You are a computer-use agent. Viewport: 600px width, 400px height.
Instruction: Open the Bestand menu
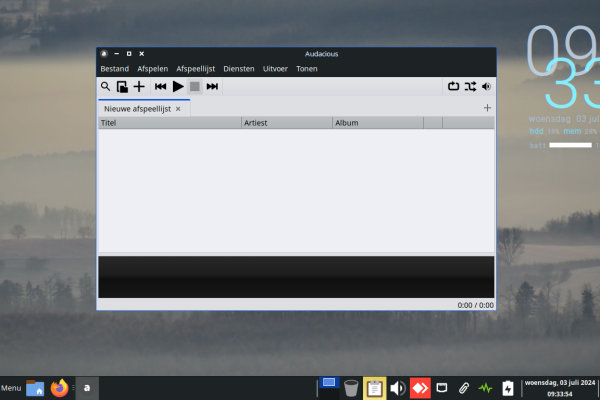[x=114, y=69]
